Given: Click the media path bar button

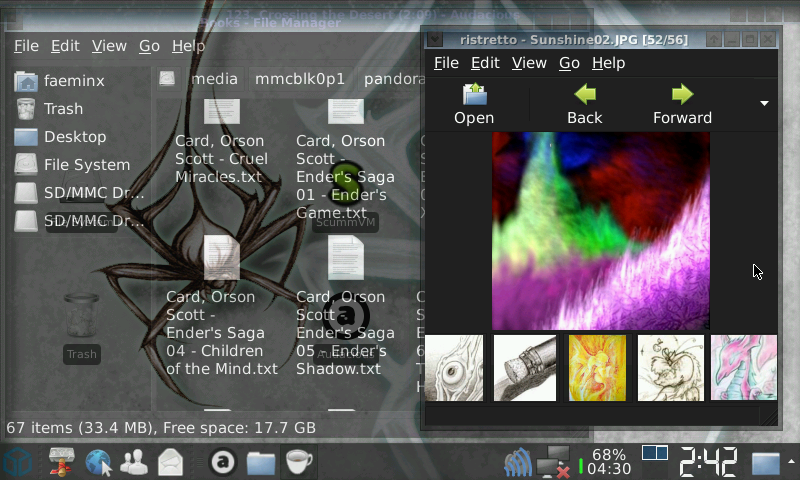Looking at the screenshot, I should click(x=214, y=78).
